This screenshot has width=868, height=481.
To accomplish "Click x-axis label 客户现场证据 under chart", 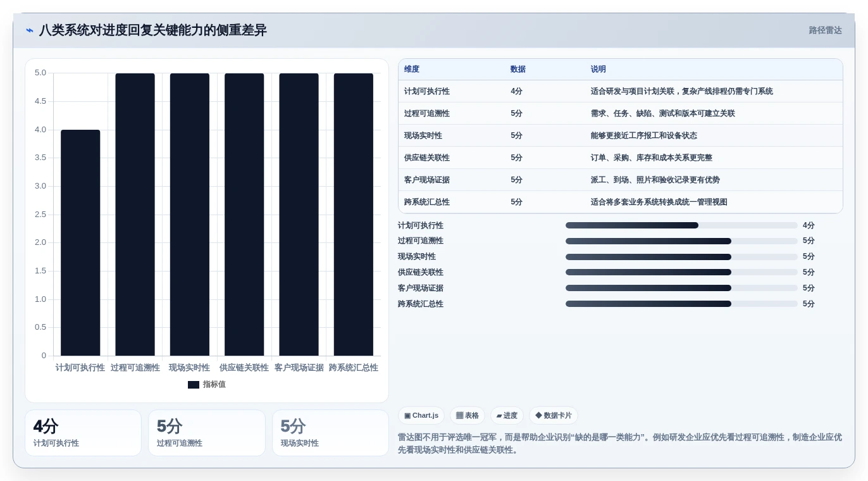I will (299, 368).
